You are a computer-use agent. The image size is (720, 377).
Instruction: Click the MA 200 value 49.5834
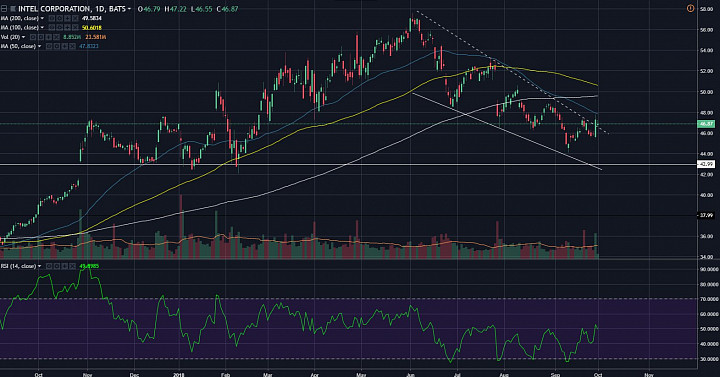point(92,18)
